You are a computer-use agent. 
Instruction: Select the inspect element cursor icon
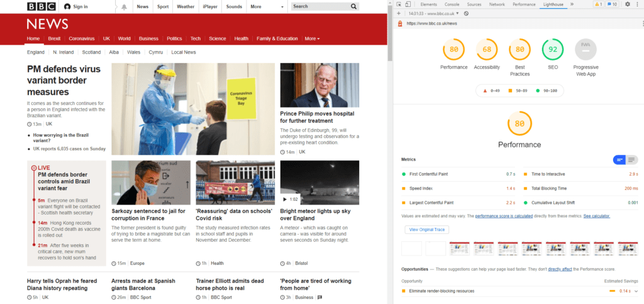[400, 4]
